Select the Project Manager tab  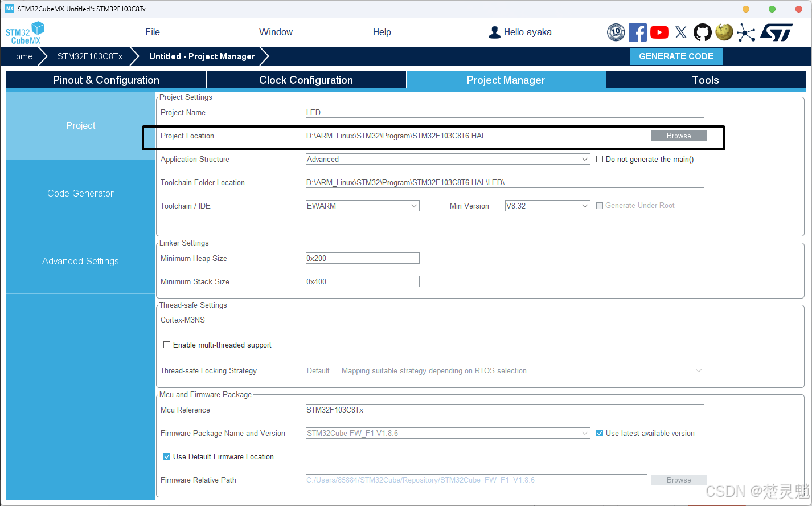click(x=506, y=80)
